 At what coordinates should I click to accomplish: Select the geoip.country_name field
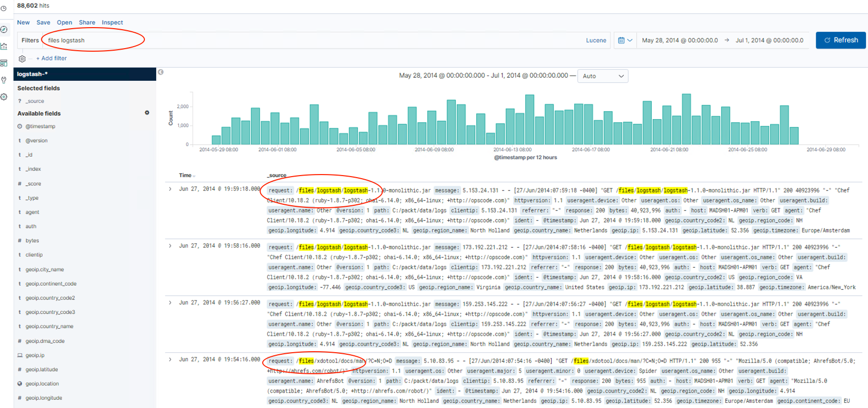pyautogui.click(x=50, y=327)
